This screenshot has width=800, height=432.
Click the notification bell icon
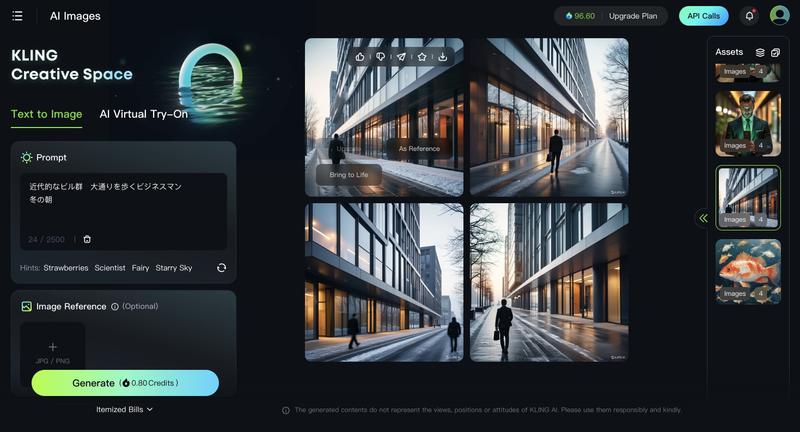point(749,16)
